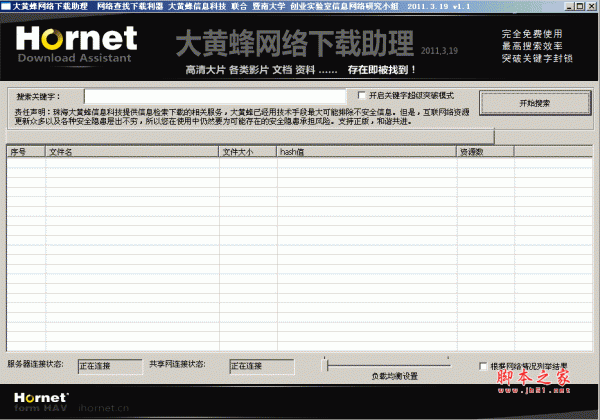Click the 开始搜索 button
600x420 pixels.
535,103
